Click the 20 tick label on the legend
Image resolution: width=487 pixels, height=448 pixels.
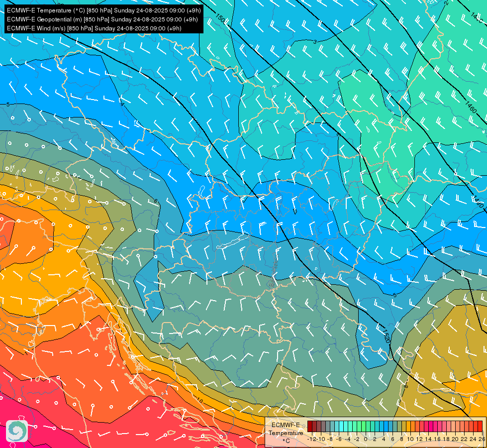455,439
